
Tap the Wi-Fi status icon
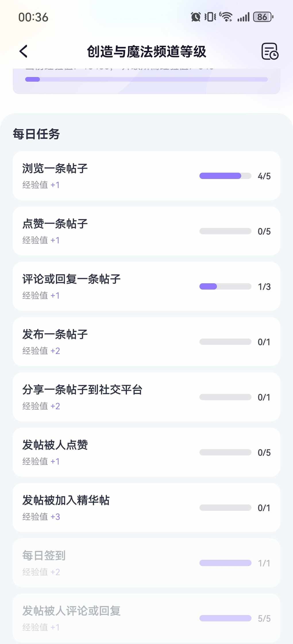point(226,17)
